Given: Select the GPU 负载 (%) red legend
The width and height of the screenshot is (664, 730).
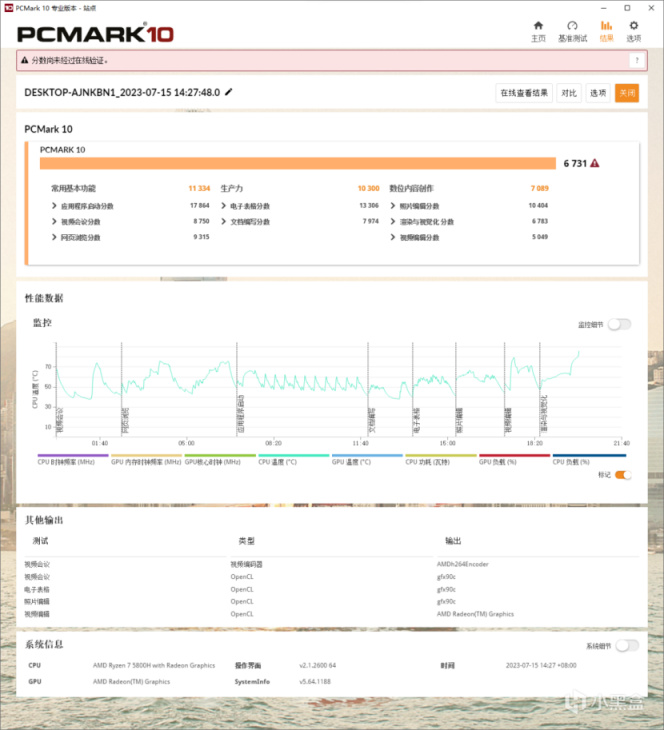Looking at the screenshot, I should click(x=514, y=459).
